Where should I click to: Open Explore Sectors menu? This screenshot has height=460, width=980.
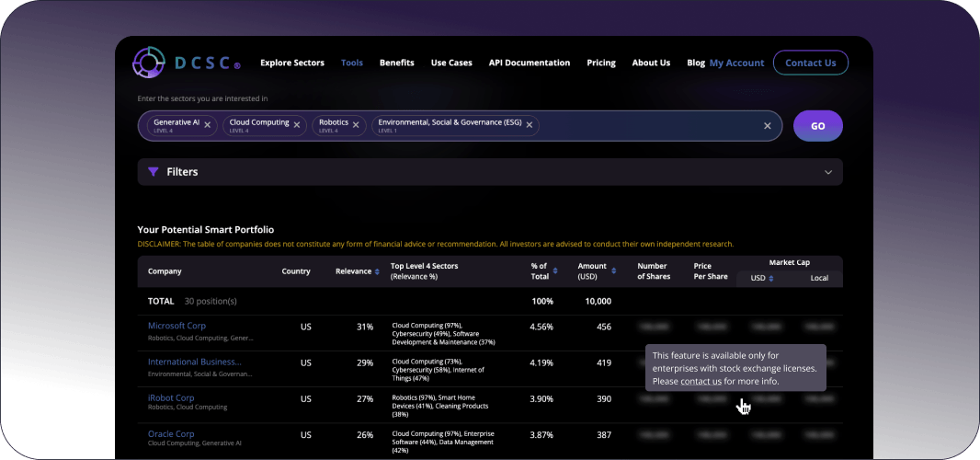(292, 63)
